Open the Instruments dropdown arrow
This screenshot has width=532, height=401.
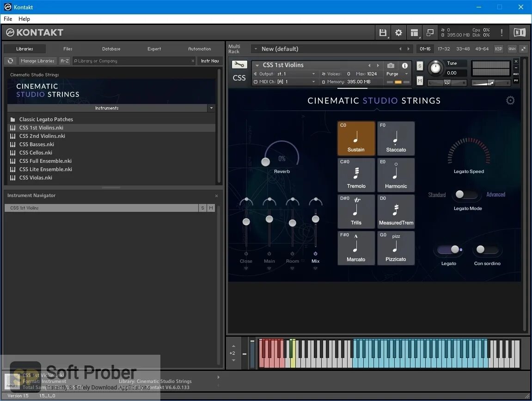tap(211, 108)
